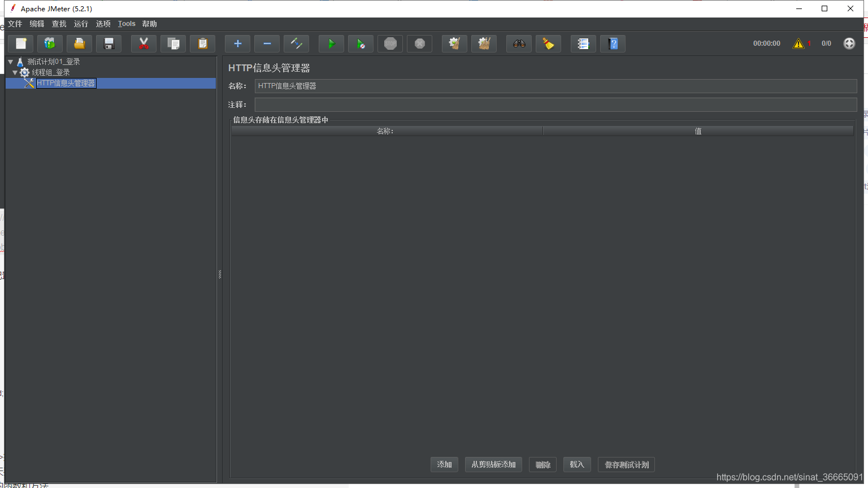
Task: Open Help with question mark icon
Action: (x=613, y=43)
